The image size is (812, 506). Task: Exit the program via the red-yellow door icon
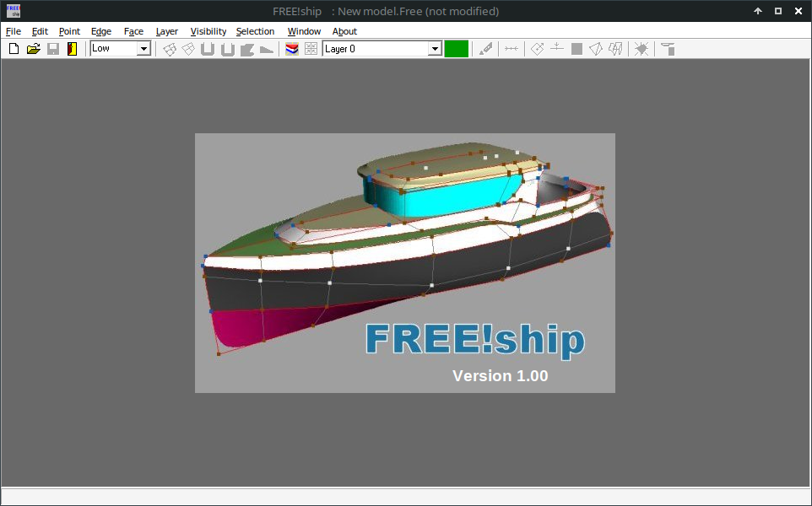pyautogui.click(x=73, y=49)
